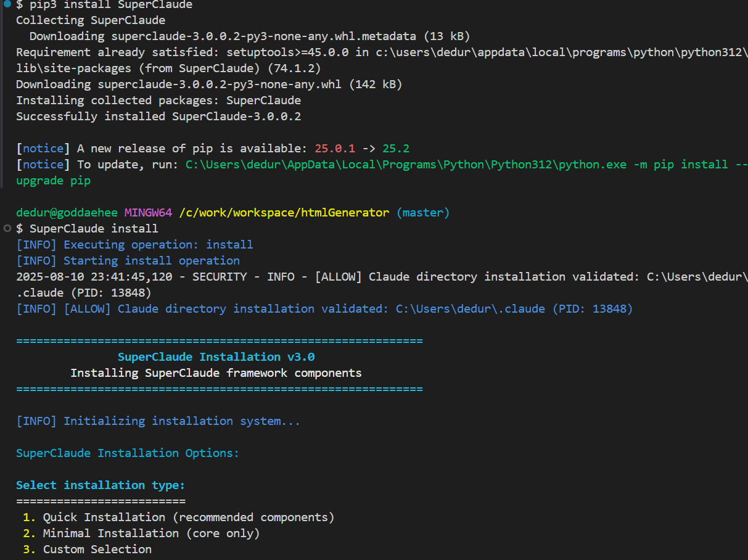
Task: Choose option 2 Minimal Installation (core only)
Action: click(x=141, y=533)
